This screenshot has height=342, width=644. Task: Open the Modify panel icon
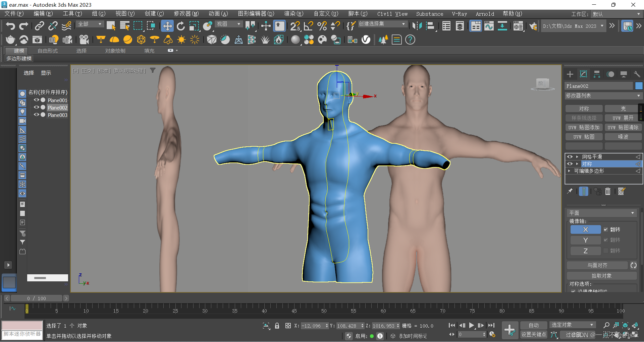pos(583,74)
